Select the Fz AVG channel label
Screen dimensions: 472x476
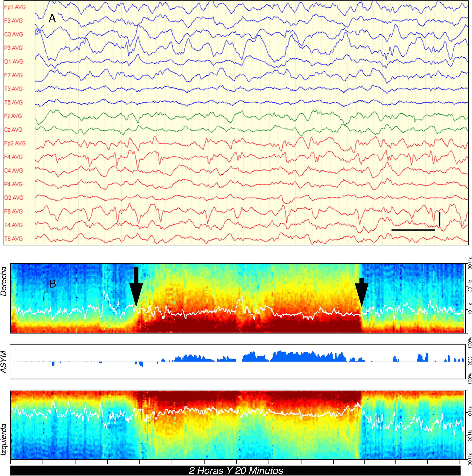(x=13, y=116)
